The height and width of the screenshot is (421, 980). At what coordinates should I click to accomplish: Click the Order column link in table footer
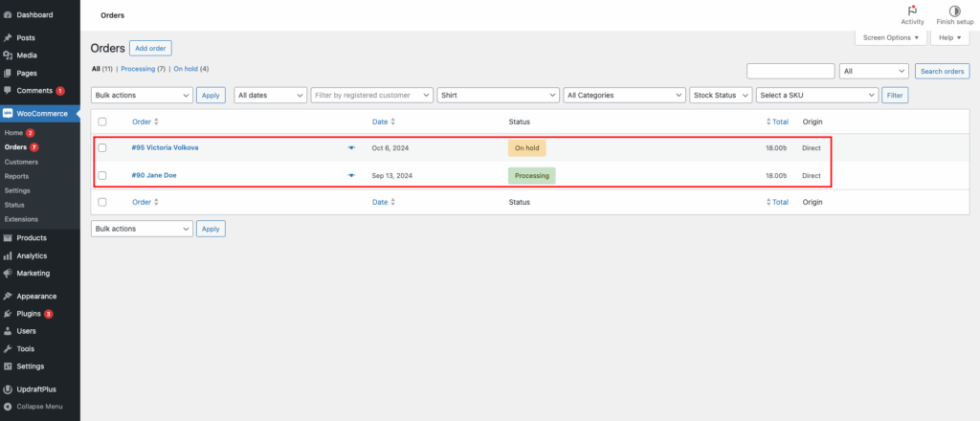click(142, 202)
